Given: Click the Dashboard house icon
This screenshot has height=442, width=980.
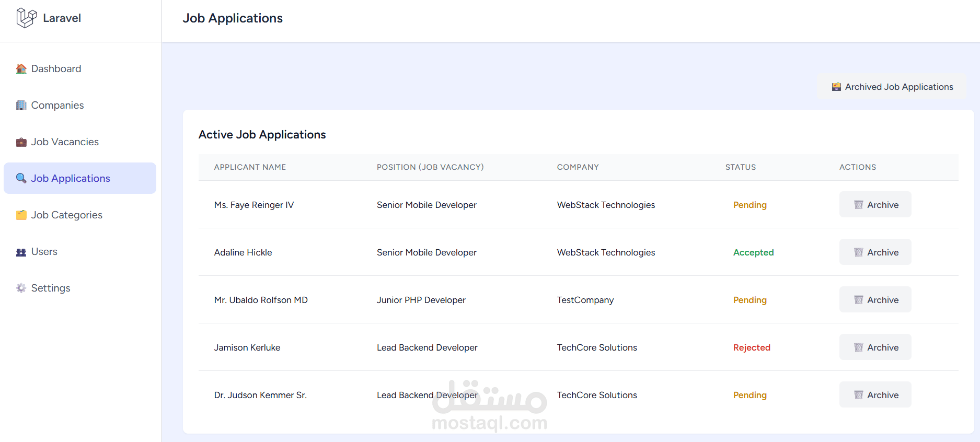Looking at the screenshot, I should pos(21,69).
